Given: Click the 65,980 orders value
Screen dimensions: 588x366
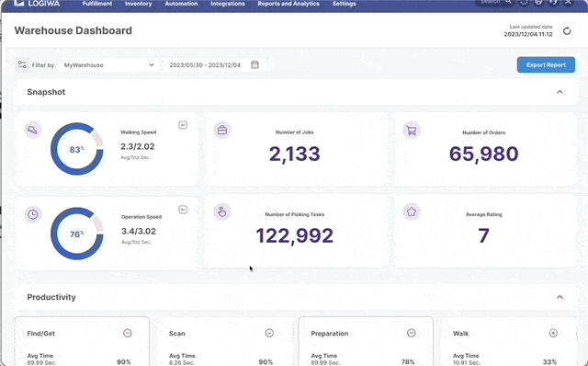Looking at the screenshot, I should pyautogui.click(x=484, y=154).
